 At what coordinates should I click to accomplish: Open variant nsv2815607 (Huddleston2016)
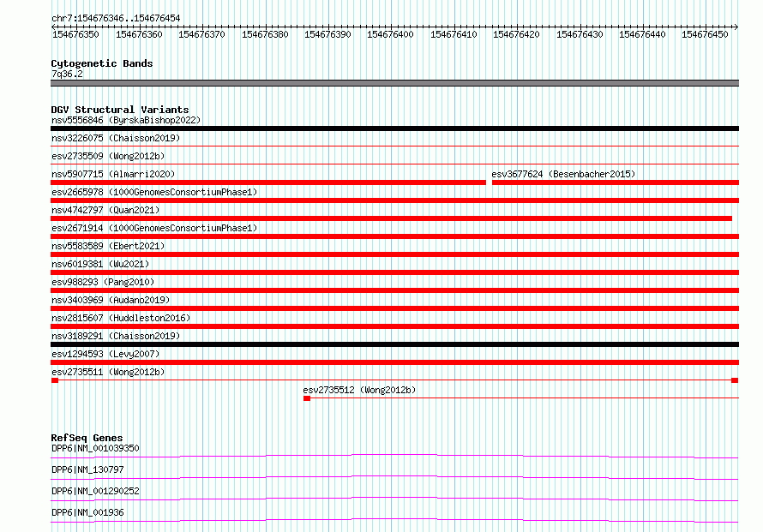[121, 318]
